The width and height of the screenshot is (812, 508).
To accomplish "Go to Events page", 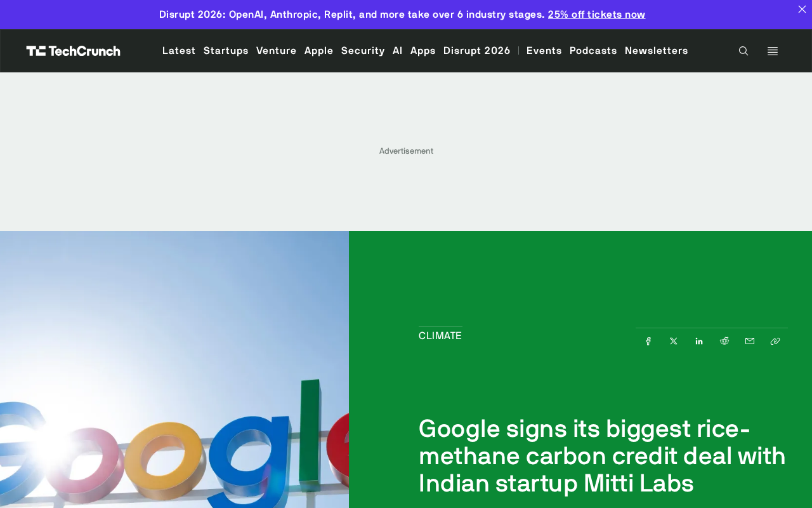I will click(544, 51).
